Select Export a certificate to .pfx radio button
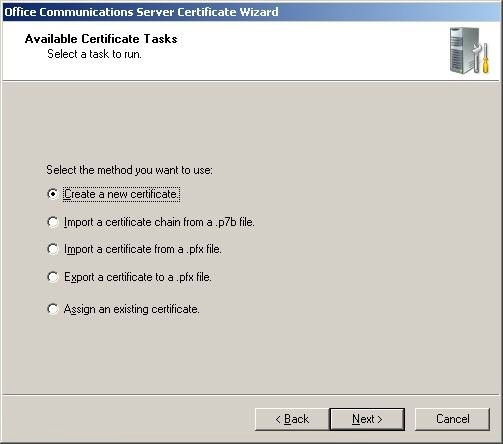503x444 pixels. tap(53, 277)
